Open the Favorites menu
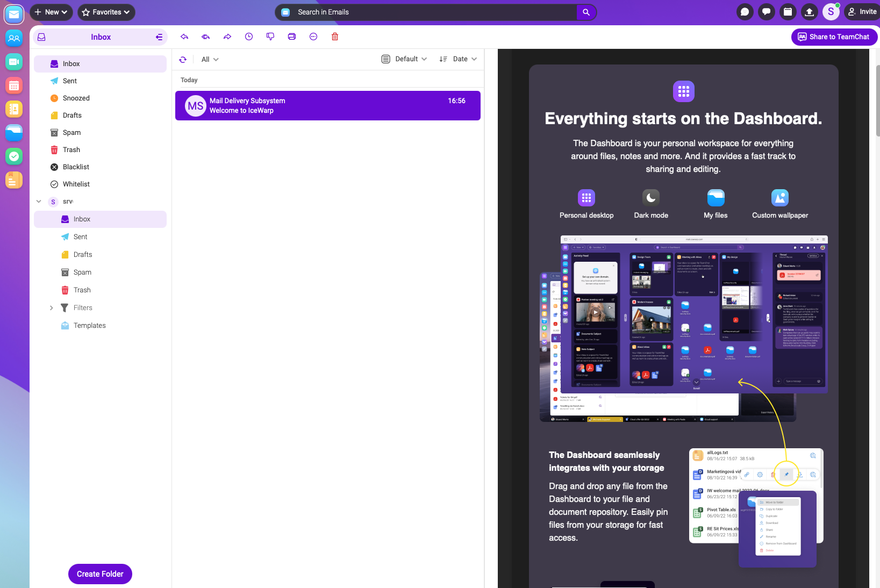This screenshot has width=880, height=588. [106, 12]
